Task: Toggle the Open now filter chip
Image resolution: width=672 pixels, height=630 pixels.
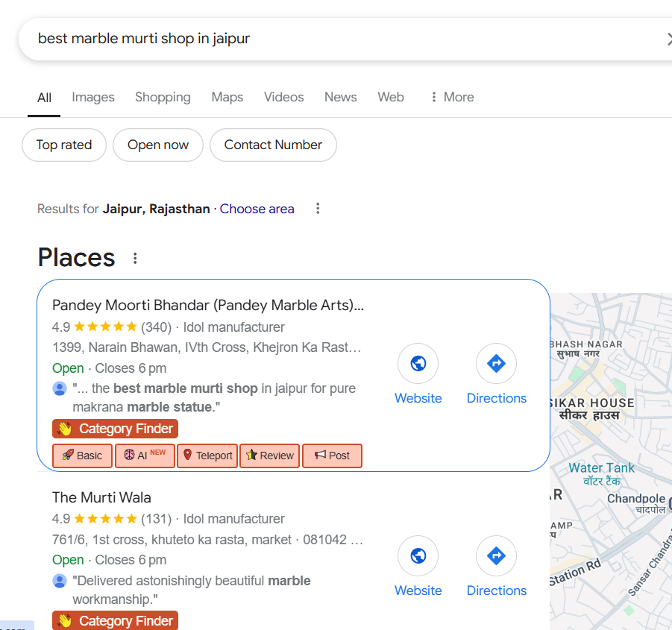Action: pyautogui.click(x=158, y=145)
